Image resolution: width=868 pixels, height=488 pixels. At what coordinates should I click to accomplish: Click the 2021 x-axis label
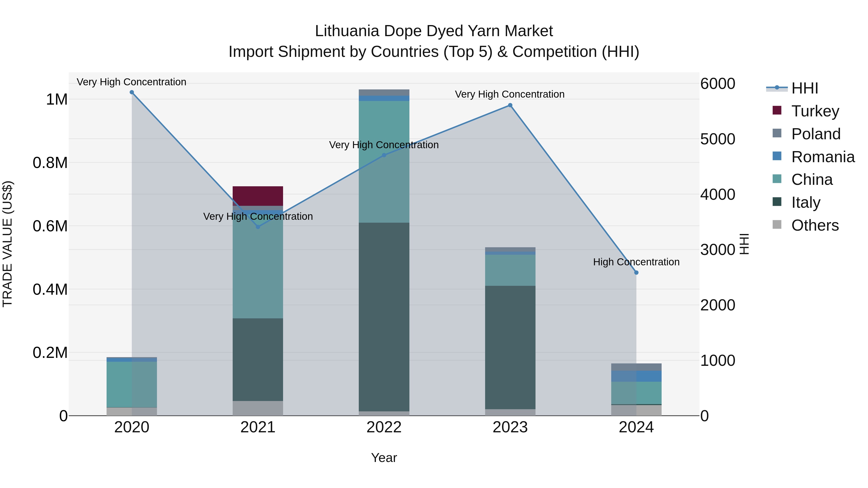point(258,427)
